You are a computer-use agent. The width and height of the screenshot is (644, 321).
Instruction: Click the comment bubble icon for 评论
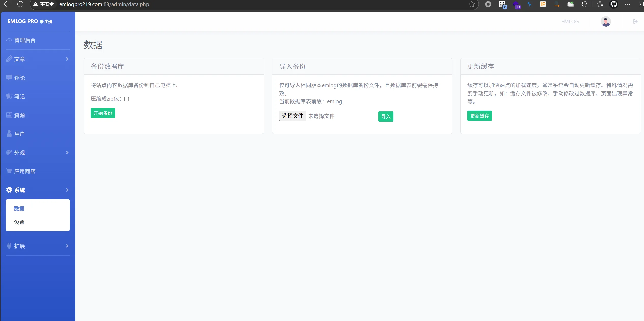point(9,78)
